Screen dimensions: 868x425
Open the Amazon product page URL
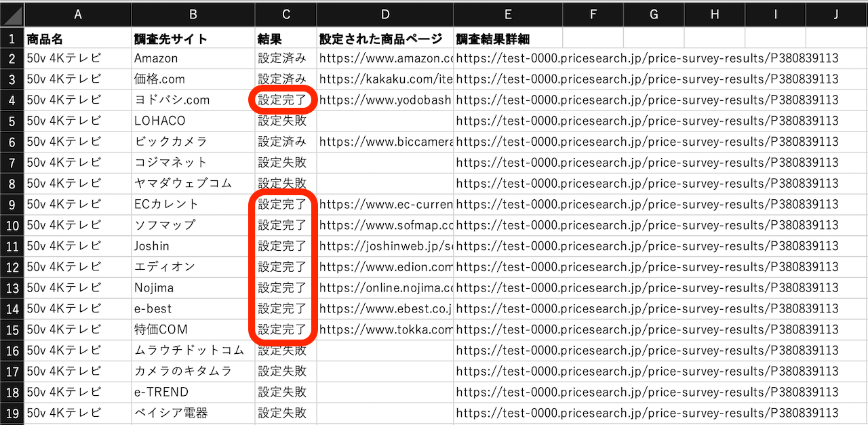[x=385, y=59]
